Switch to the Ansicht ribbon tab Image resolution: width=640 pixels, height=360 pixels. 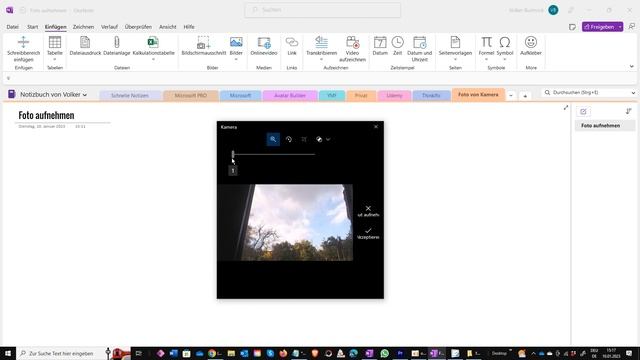pos(168,27)
